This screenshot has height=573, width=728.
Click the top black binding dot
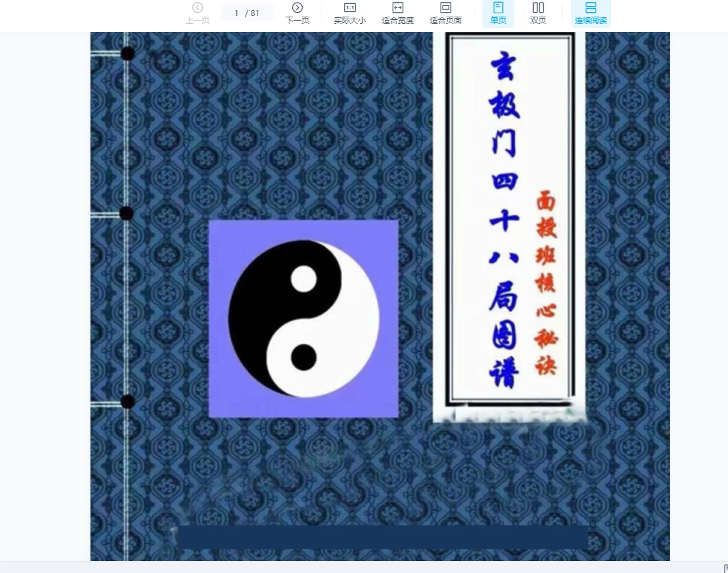click(x=128, y=54)
